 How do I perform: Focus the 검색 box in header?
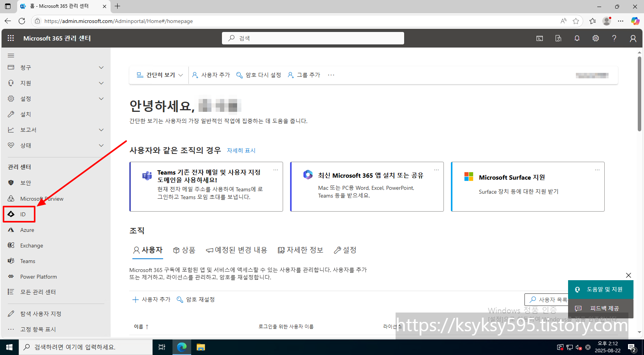point(313,38)
